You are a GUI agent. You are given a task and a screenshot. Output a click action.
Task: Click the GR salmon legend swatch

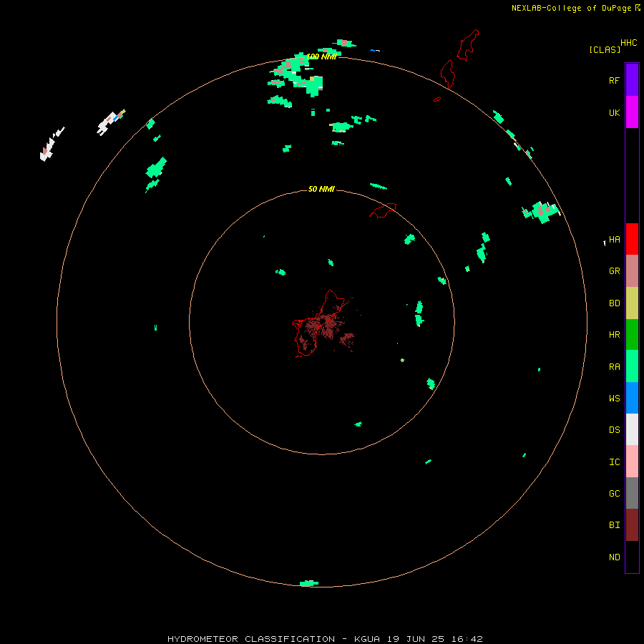coord(632,270)
